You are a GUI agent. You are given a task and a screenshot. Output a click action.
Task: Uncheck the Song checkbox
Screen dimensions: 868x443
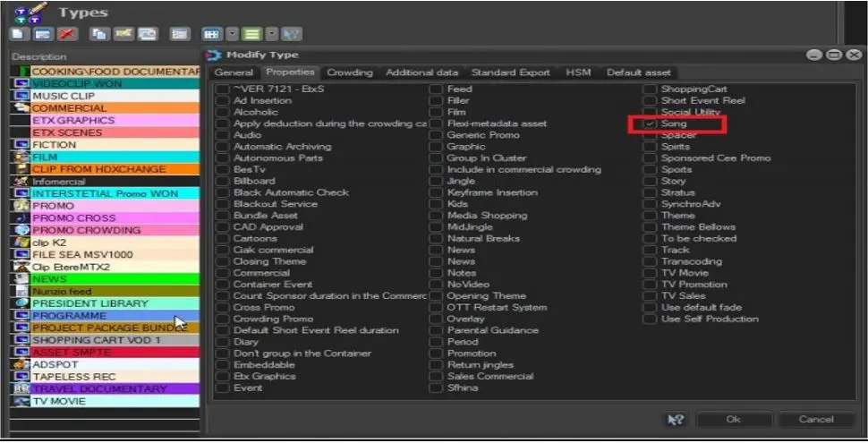click(651, 124)
